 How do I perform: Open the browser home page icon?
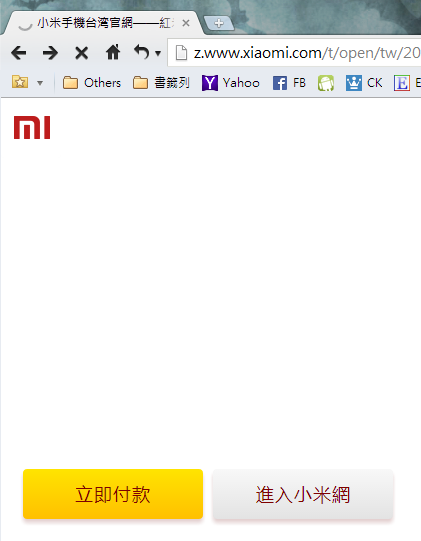pos(113,52)
